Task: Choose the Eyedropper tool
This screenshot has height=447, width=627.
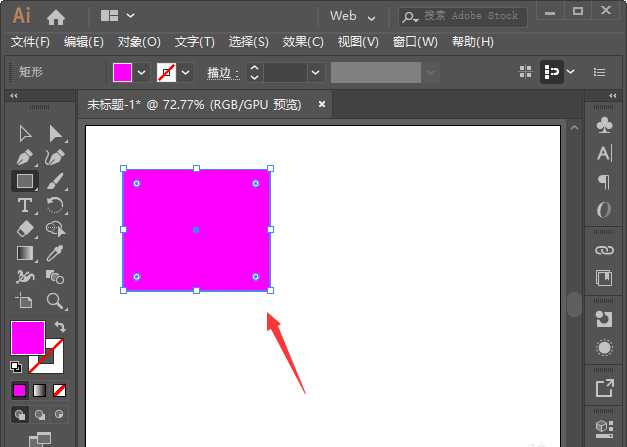Action: click(56, 252)
